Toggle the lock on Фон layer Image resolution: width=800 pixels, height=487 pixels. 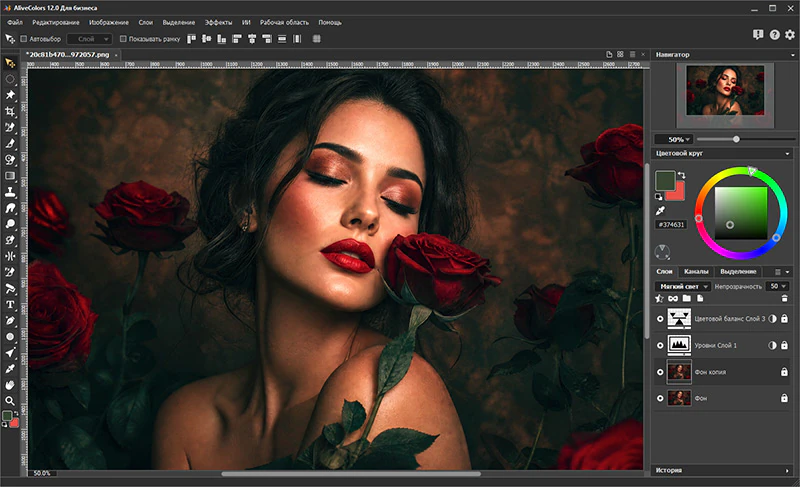click(784, 398)
